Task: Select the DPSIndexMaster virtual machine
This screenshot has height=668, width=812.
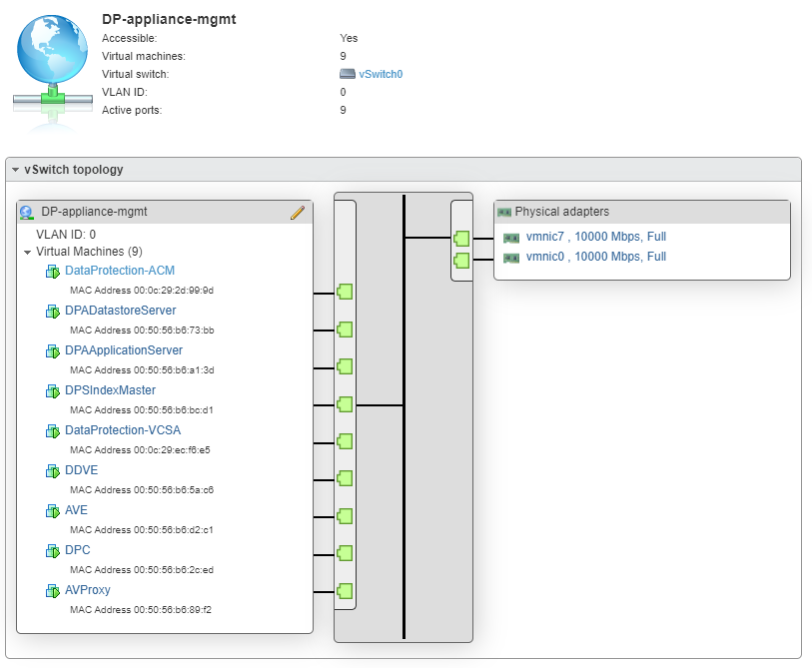Action: point(110,390)
